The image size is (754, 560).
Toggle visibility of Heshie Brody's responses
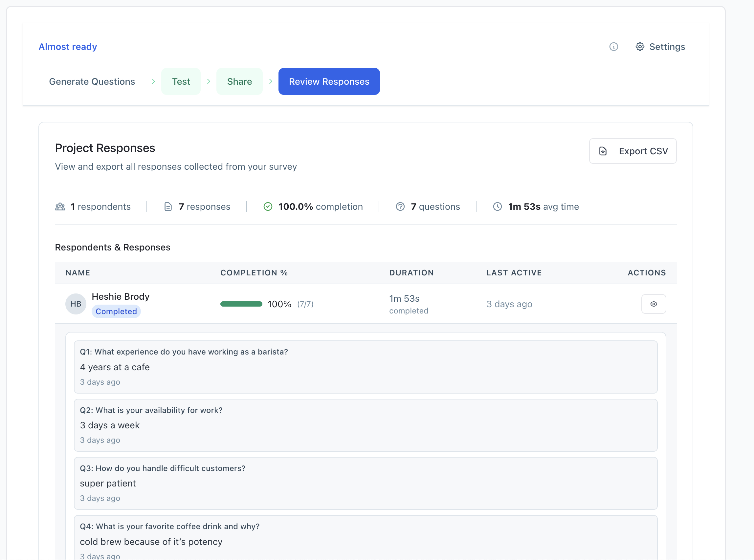[x=654, y=304]
